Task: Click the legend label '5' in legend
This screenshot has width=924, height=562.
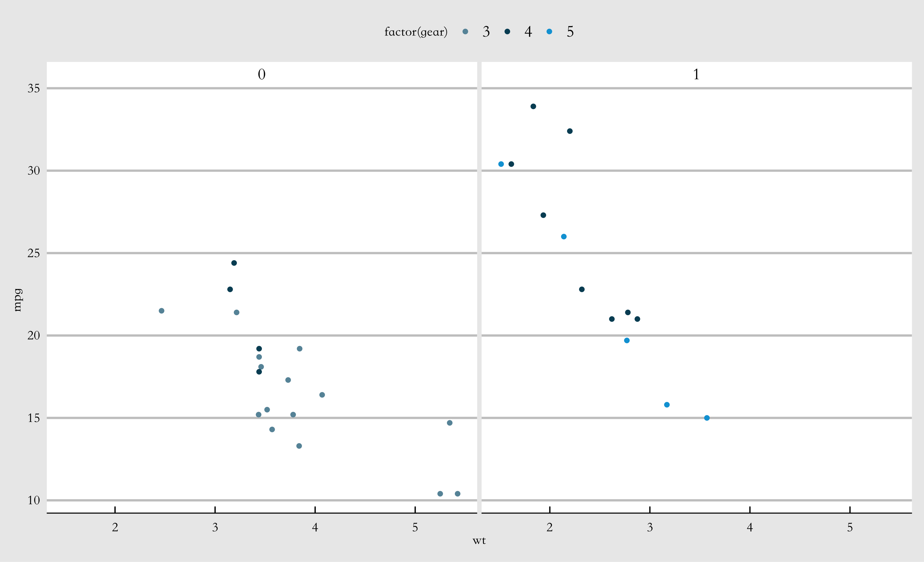Action: (570, 32)
